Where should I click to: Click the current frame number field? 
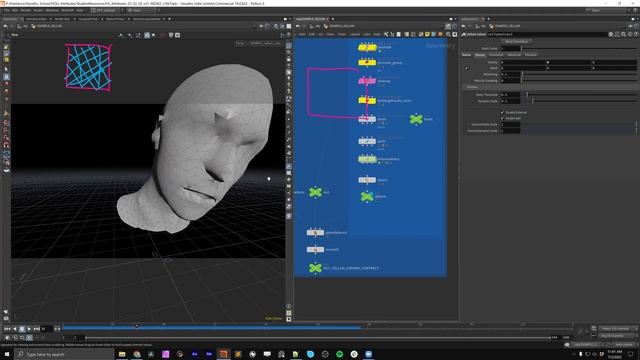(46, 329)
